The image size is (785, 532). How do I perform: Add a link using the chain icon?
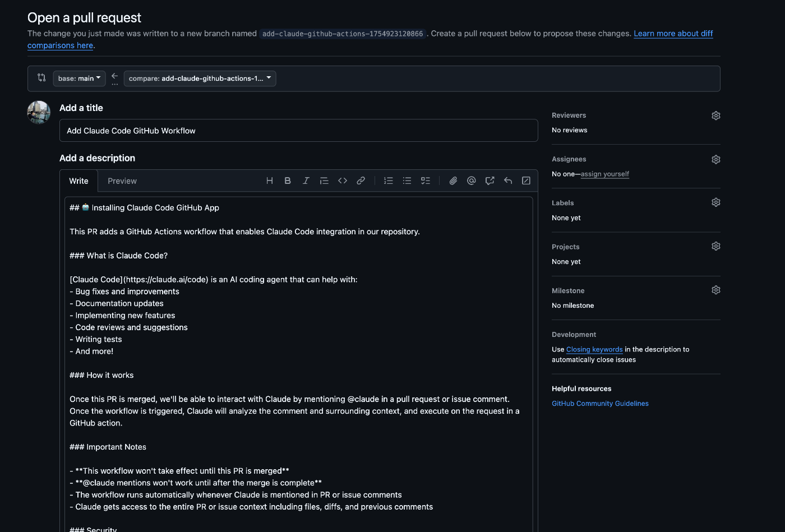pos(361,181)
